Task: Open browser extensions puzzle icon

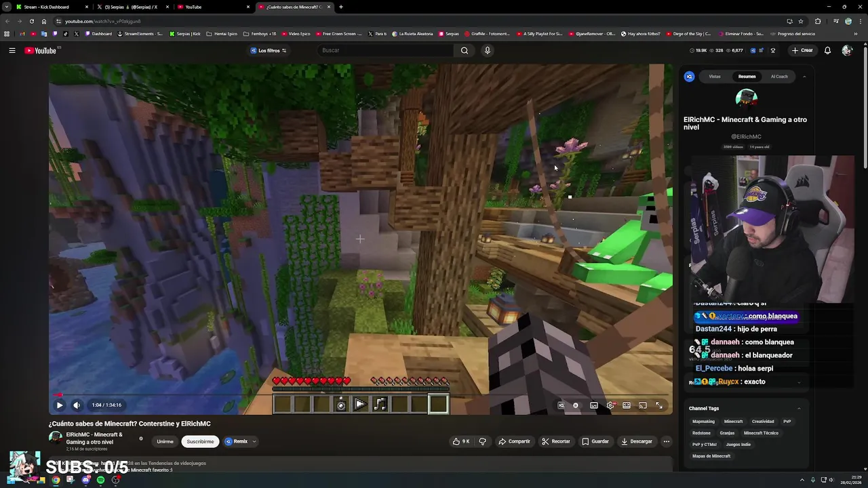Action: (817, 21)
